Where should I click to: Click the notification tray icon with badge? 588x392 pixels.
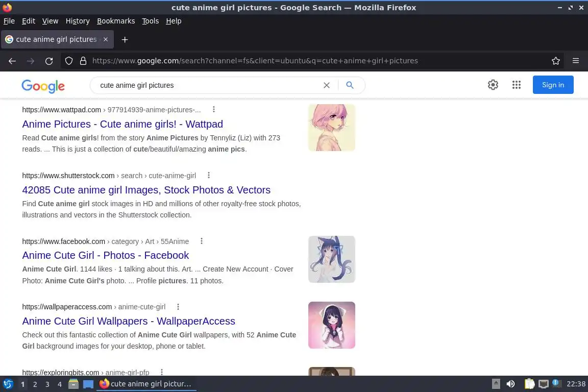556,383
